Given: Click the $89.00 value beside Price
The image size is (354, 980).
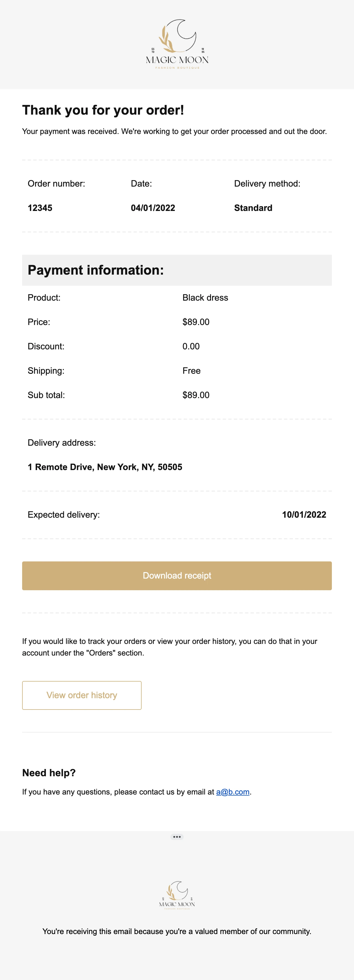Looking at the screenshot, I should (196, 322).
